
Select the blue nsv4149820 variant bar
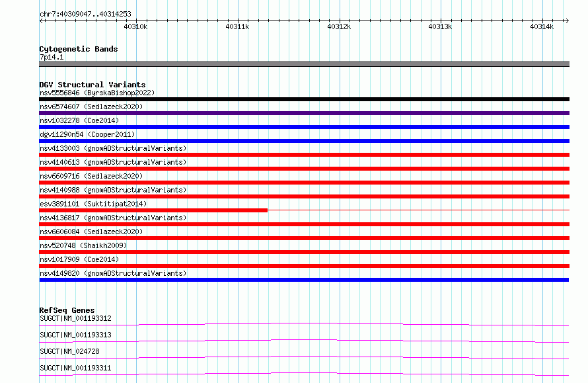point(304,280)
